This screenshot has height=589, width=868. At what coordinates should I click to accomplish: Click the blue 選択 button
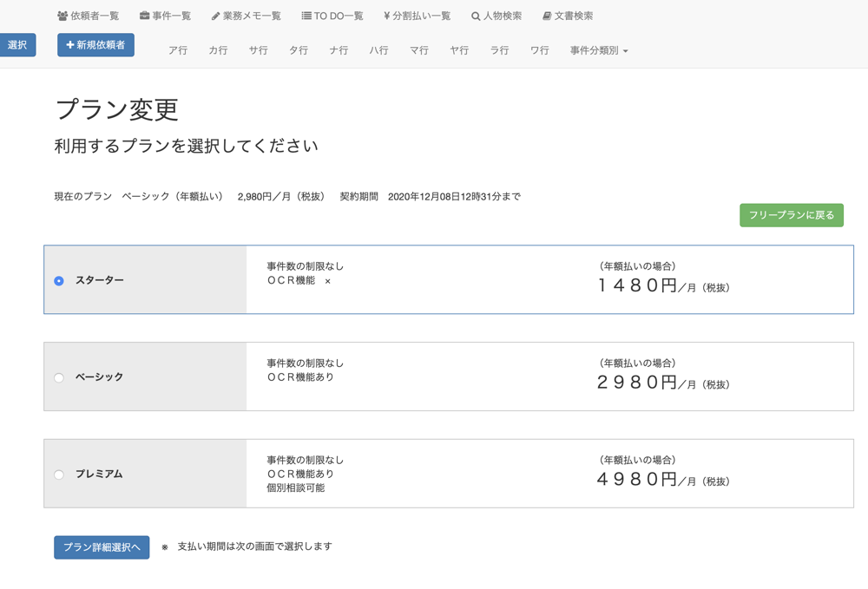click(x=17, y=45)
